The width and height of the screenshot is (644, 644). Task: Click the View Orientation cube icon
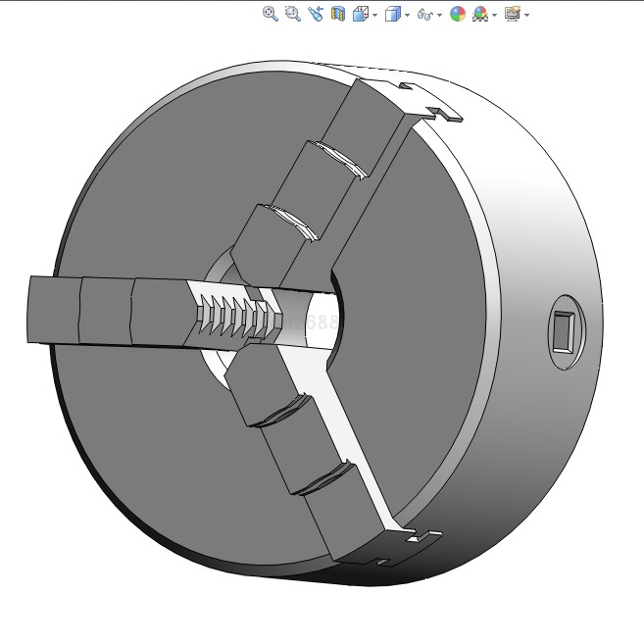pyautogui.click(x=360, y=14)
